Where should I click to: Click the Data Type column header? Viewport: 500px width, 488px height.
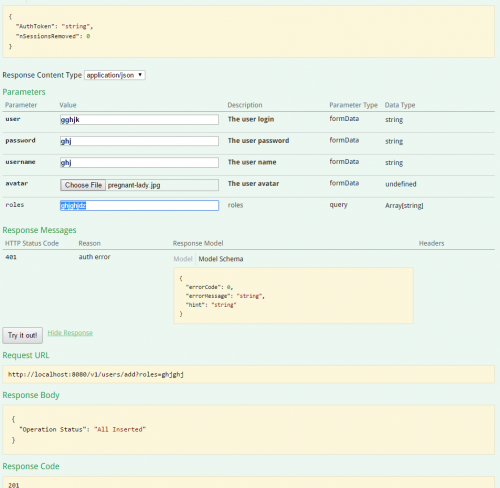click(x=400, y=105)
